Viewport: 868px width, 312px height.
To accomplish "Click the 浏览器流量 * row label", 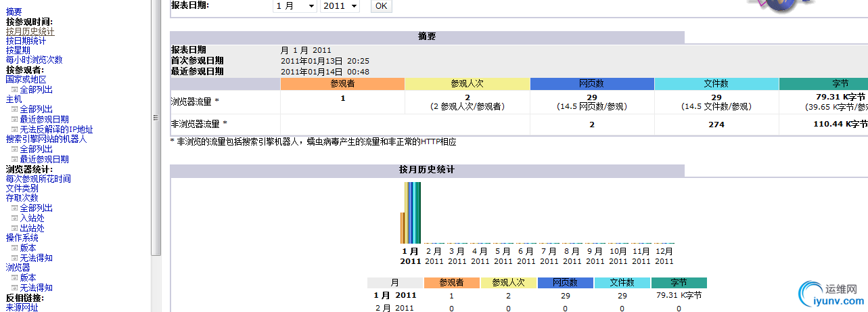I will click(195, 102).
